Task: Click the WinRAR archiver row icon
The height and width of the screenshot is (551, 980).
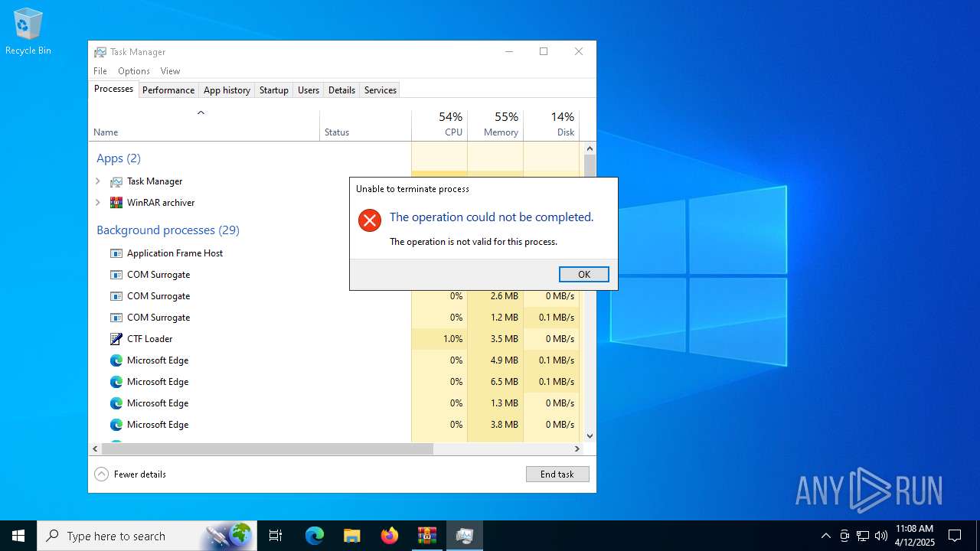Action: [116, 203]
